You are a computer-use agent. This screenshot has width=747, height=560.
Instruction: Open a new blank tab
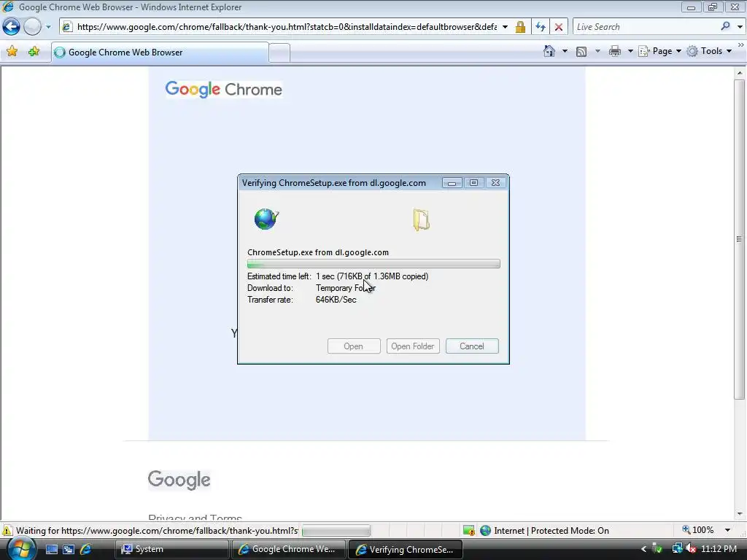click(x=279, y=52)
